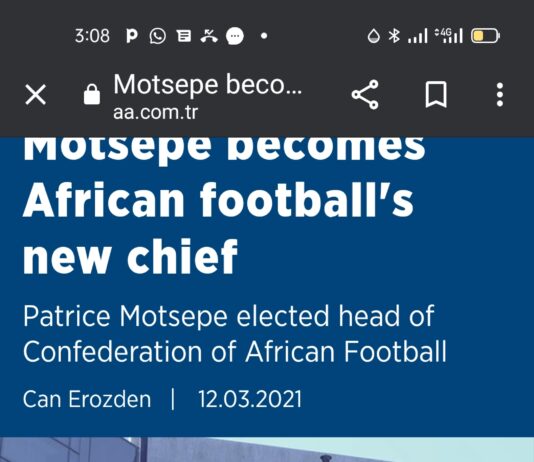
Task: Share the Motsepe article via share icon
Action: coord(365,94)
